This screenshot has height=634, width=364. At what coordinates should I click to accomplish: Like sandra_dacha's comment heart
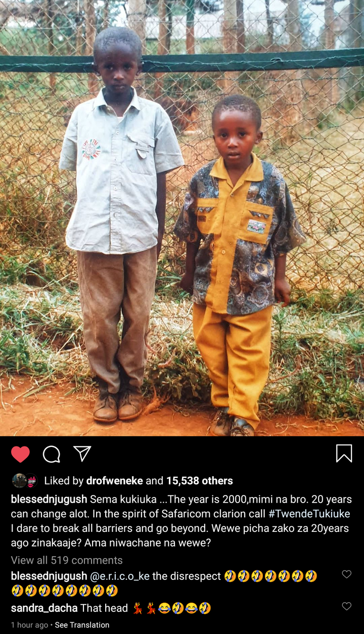point(346,606)
